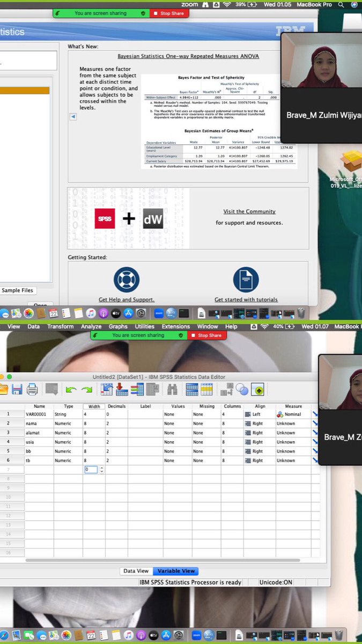The width and height of the screenshot is (362, 644).
Task: Click Print icon in Data Editor toolbar
Action: click(x=32, y=390)
